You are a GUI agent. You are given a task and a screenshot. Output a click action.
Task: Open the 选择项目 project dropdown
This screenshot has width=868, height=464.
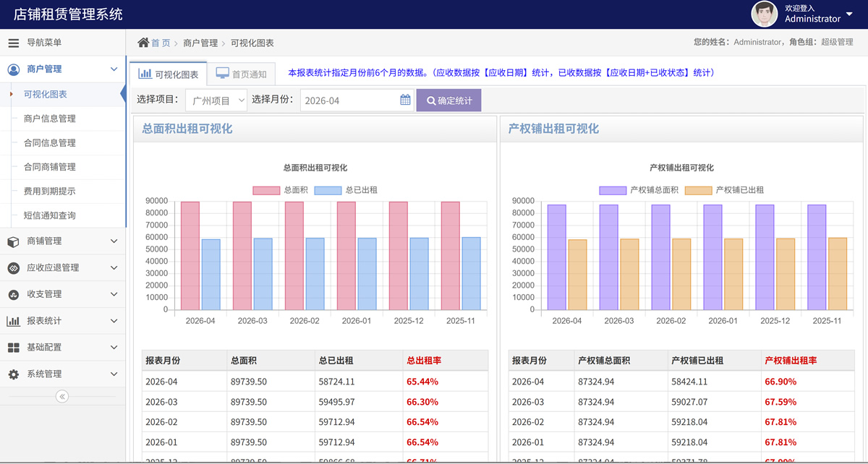(216, 100)
